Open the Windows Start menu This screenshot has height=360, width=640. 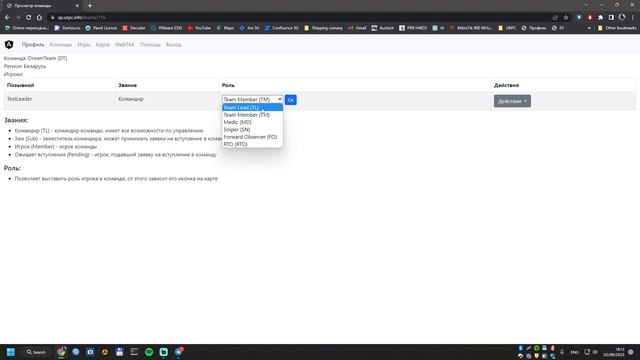11,352
